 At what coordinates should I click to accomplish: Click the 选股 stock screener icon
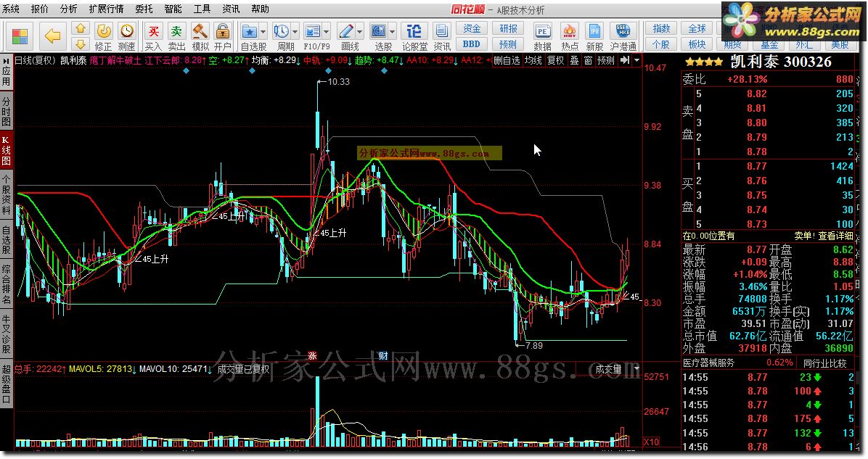[379, 31]
